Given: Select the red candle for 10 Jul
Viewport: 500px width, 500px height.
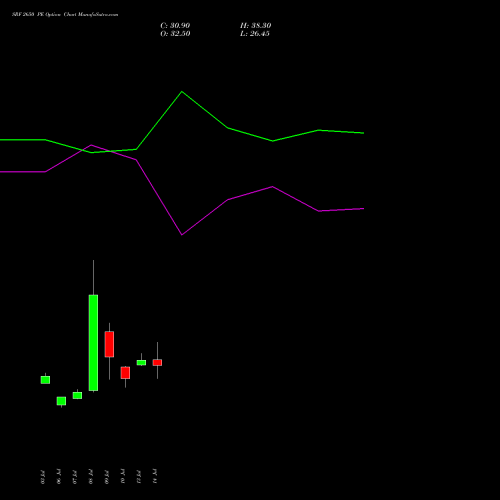Looking at the screenshot, I should click(x=125, y=373).
